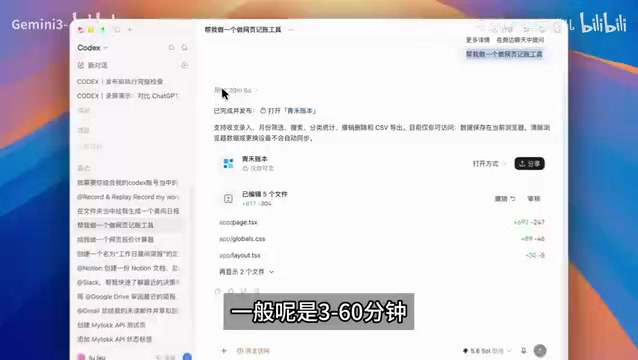The width and height of the screenshot is (638, 360).
Task: Select the '帮我做一个做网页记账工具' chat in sidebar
Action: coord(128,225)
